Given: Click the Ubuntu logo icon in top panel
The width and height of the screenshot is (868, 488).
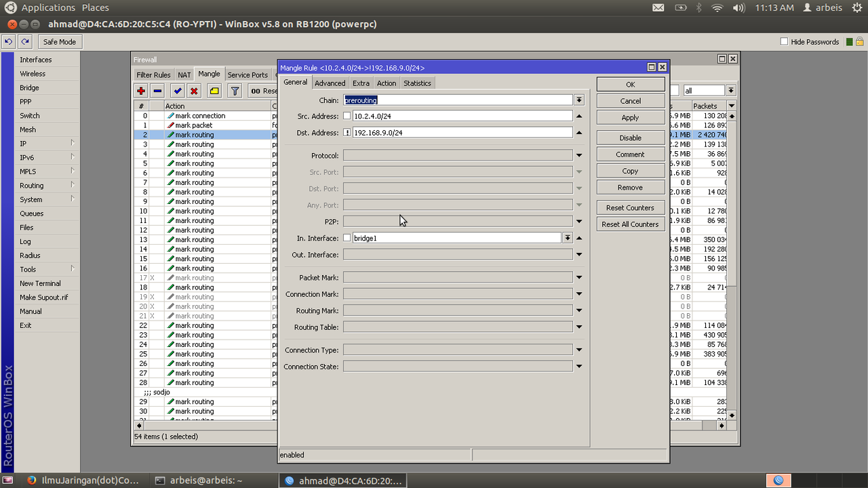Looking at the screenshot, I should (10, 7).
